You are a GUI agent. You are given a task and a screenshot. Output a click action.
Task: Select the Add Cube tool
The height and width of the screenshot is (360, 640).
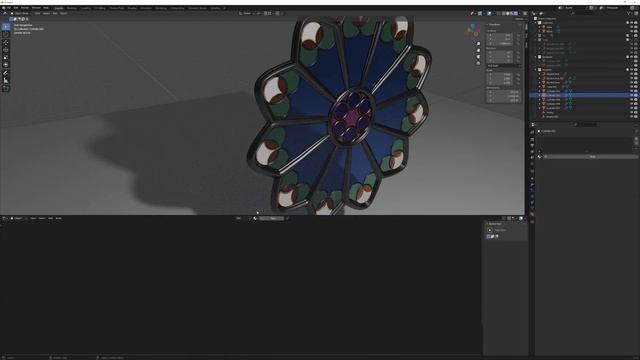click(6, 89)
